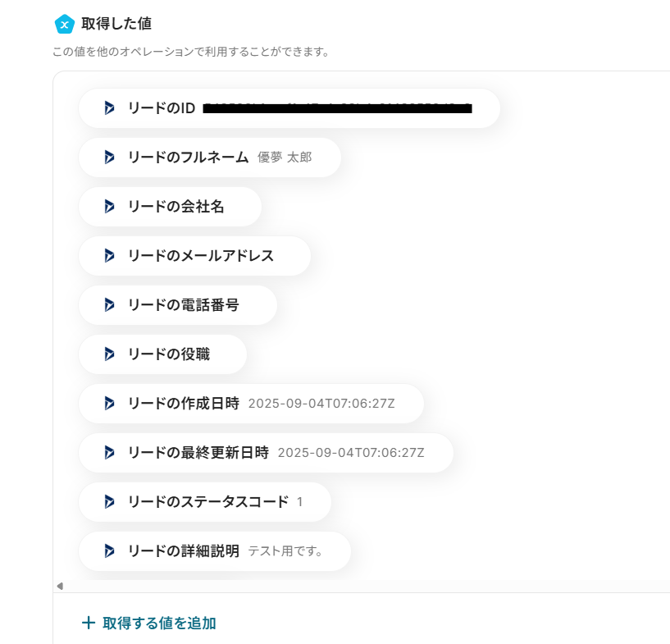Image resolution: width=670 pixels, height=644 pixels.
Task: Click the left arrow of horizontal scrollbar
Action: point(60,586)
